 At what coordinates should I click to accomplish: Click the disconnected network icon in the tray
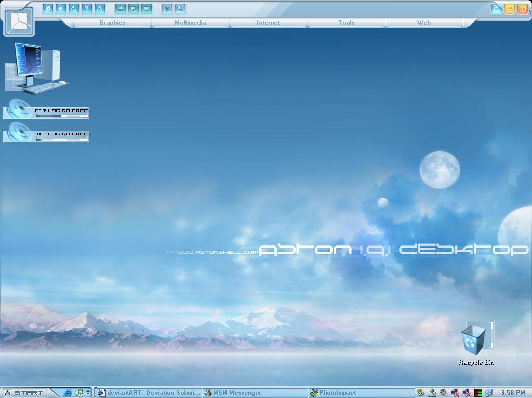click(x=454, y=392)
